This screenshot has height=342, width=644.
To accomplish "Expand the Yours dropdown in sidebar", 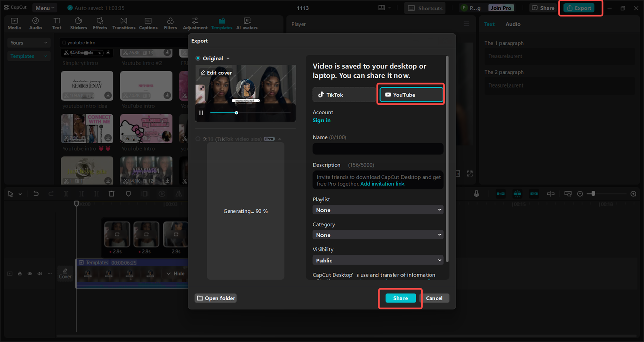I will 29,43.
